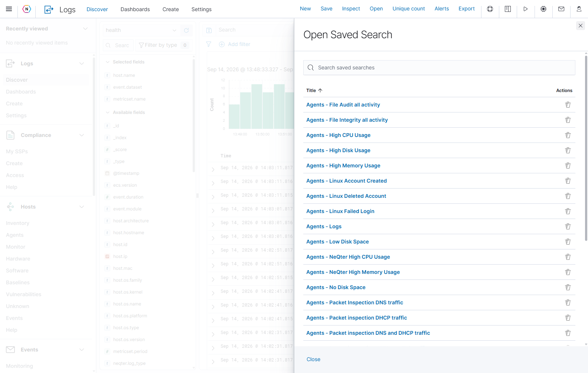This screenshot has height=373, width=588.
Task: Click New in the top menu
Action: point(306,9)
